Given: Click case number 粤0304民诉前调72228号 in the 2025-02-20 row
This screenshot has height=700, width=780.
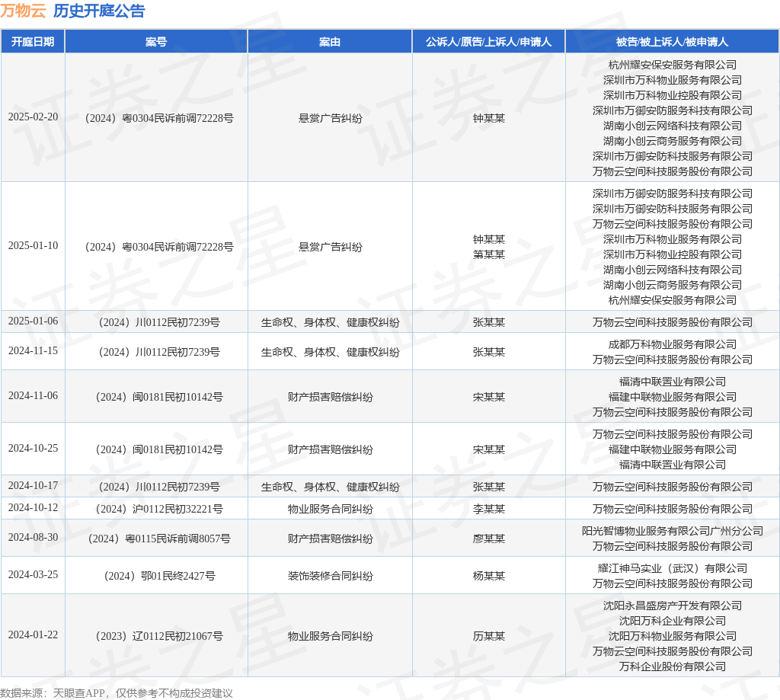Looking at the screenshot, I should click(x=177, y=118).
